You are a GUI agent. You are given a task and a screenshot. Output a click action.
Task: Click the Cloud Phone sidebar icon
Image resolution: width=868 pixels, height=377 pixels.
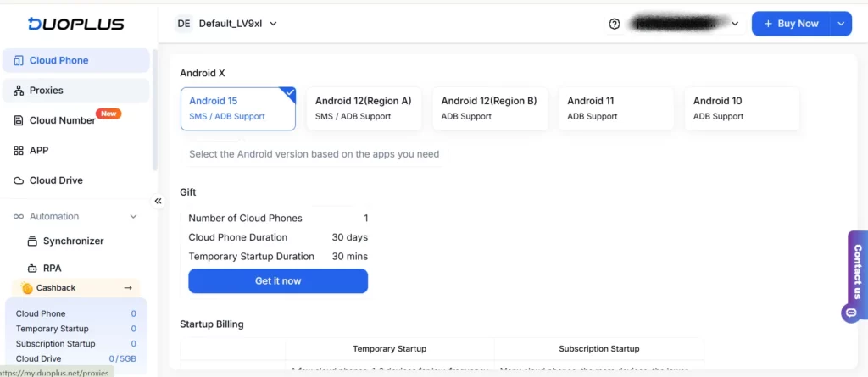[x=19, y=60]
